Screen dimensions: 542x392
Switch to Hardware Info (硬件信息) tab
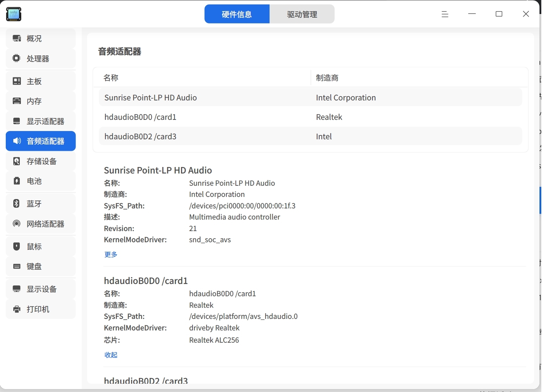pos(237,14)
